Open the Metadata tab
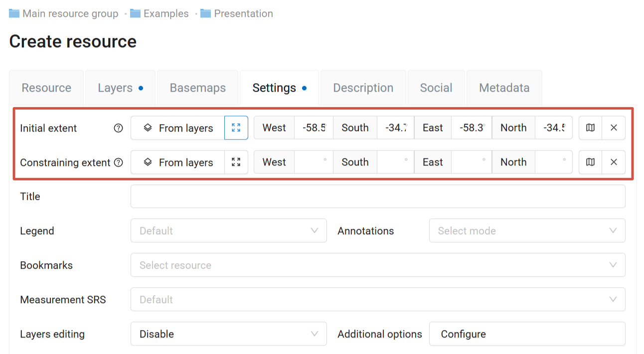Viewport: 644px width, 354px height. (x=504, y=88)
